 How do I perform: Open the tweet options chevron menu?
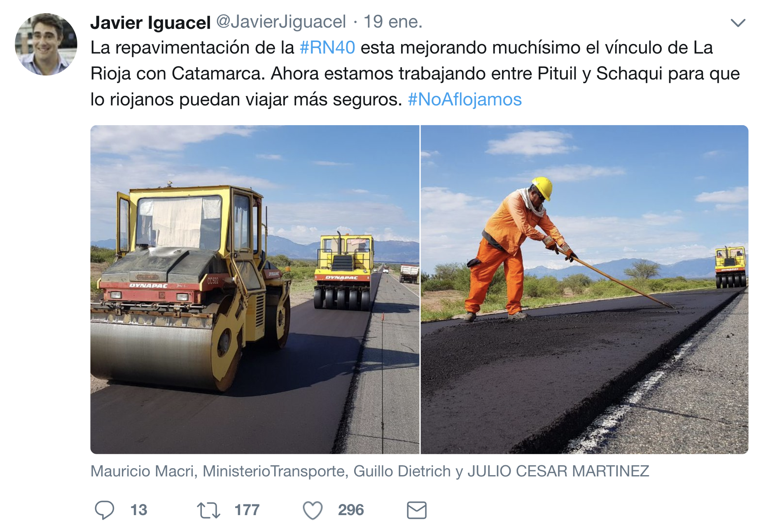pos(738,23)
